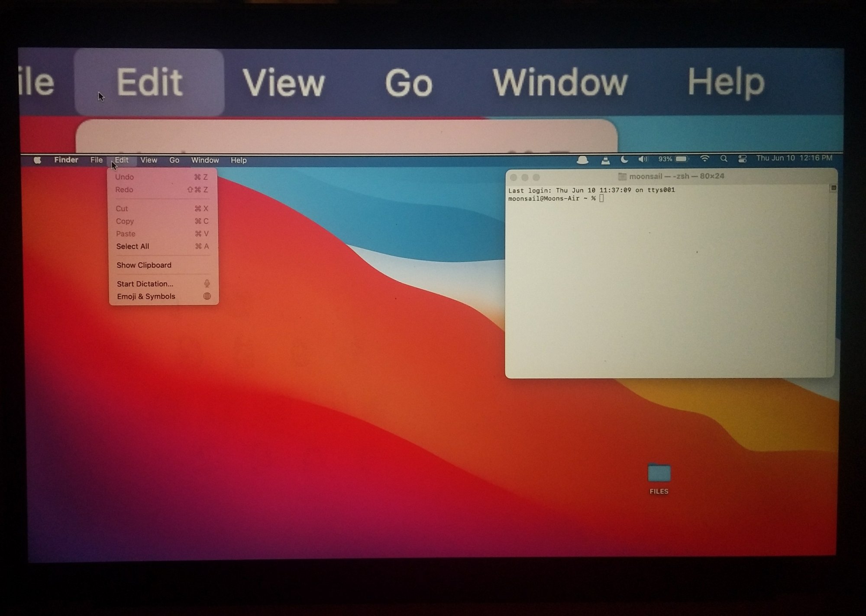
Task: Click the battery 93% indicator
Action: pos(673,159)
